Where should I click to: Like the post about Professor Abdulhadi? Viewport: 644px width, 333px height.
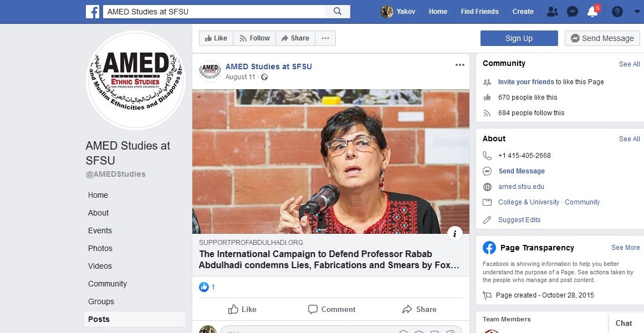[x=242, y=309]
